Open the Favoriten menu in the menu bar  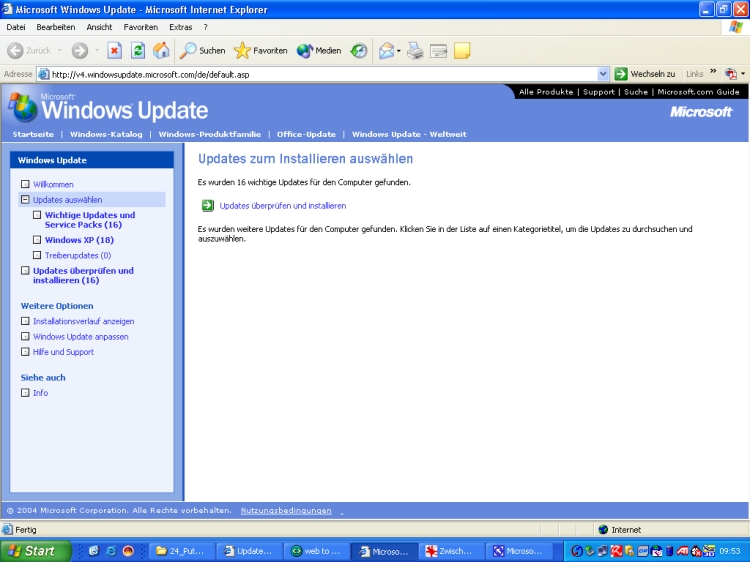pyautogui.click(x=141, y=27)
